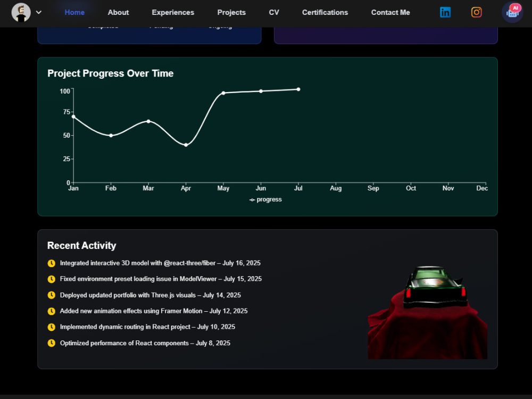
Task: Select the March data point on chart
Action: tap(148, 121)
